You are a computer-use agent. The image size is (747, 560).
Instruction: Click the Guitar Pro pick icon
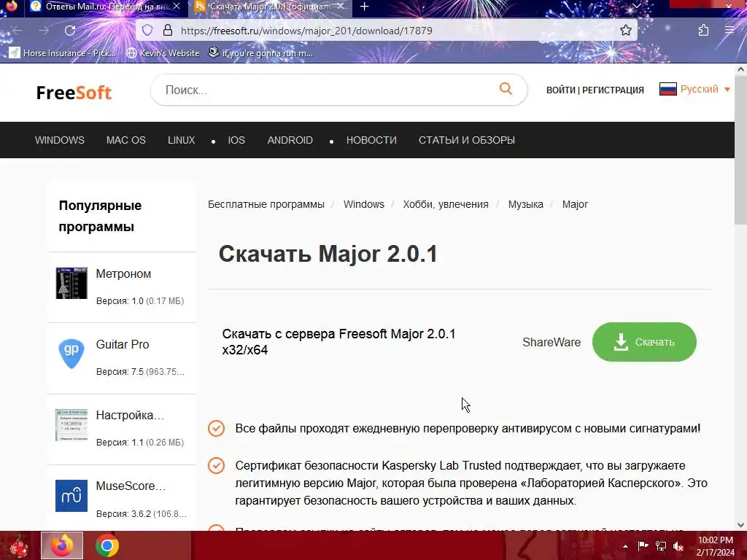coord(71,354)
